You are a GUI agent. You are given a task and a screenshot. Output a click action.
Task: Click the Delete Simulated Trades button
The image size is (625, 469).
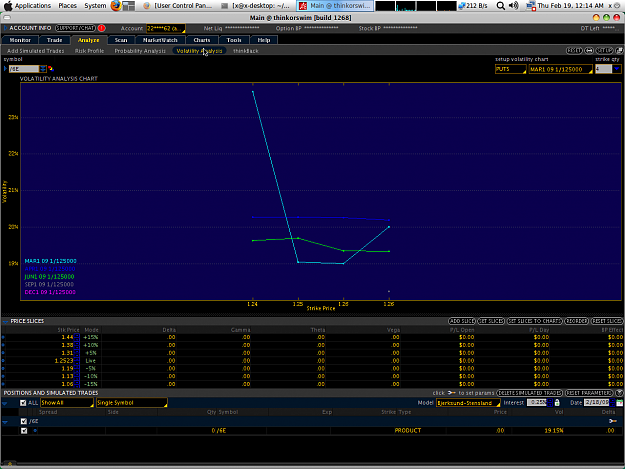529,393
